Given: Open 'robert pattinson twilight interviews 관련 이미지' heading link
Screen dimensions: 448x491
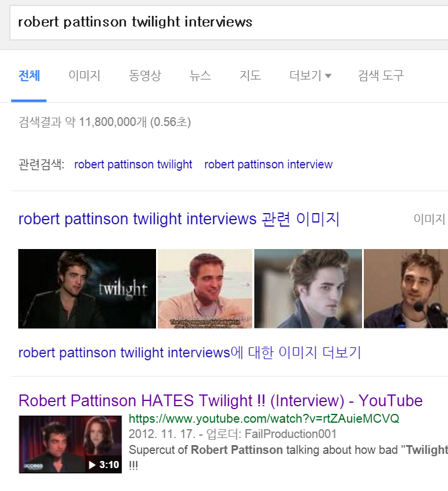Looking at the screenshot, I should coord(179,219).
